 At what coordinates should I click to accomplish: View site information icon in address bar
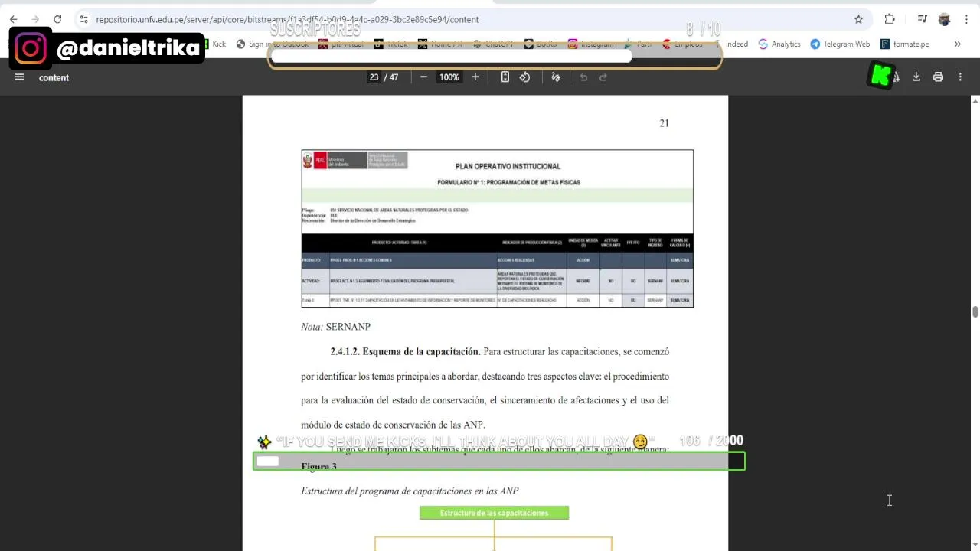(x=83, y=19)
